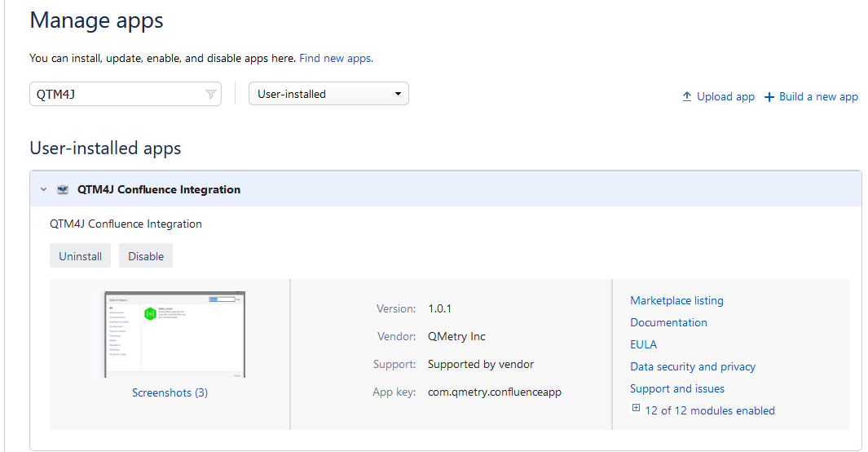The image size is (868, 452).
Task: Open the EULA link
Action: pyautogui.click(x=643, y=344)
